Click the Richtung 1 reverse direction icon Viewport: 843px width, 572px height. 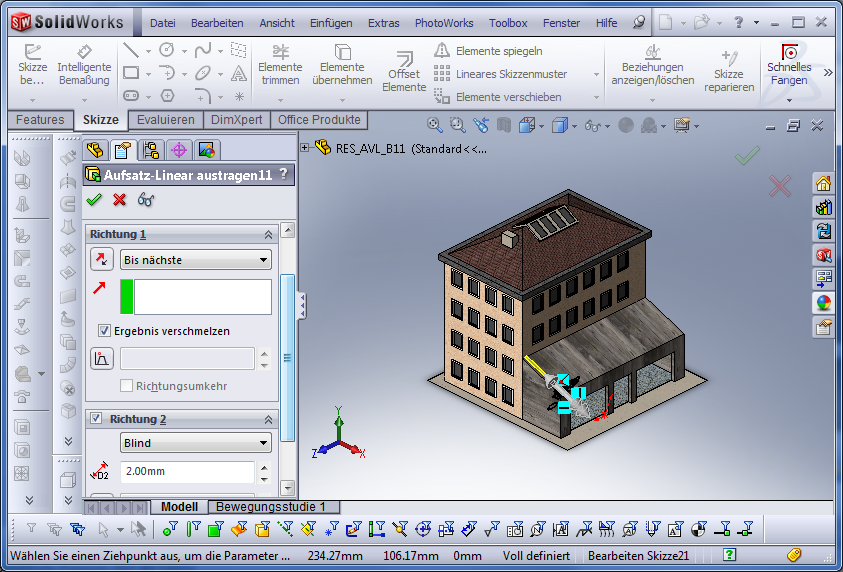point(102,260)
